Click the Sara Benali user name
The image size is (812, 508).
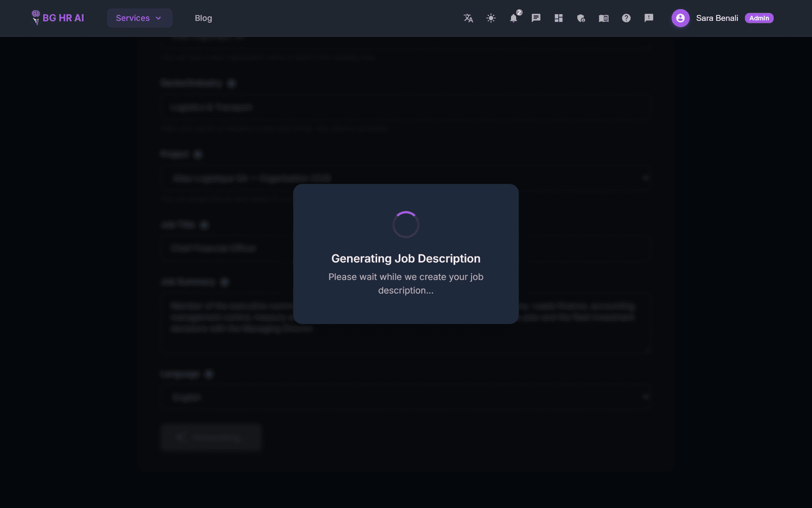click(717, 18)
